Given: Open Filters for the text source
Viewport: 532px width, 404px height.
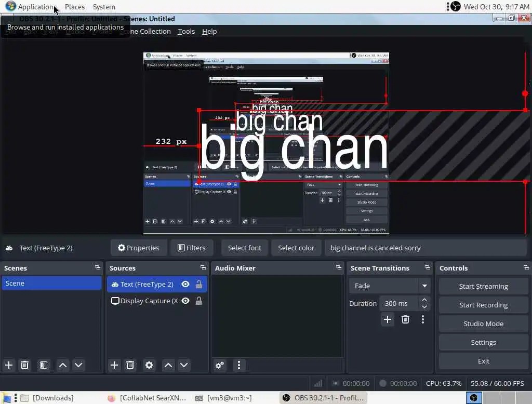Looking at the screenshot, I should pos(192,248).
